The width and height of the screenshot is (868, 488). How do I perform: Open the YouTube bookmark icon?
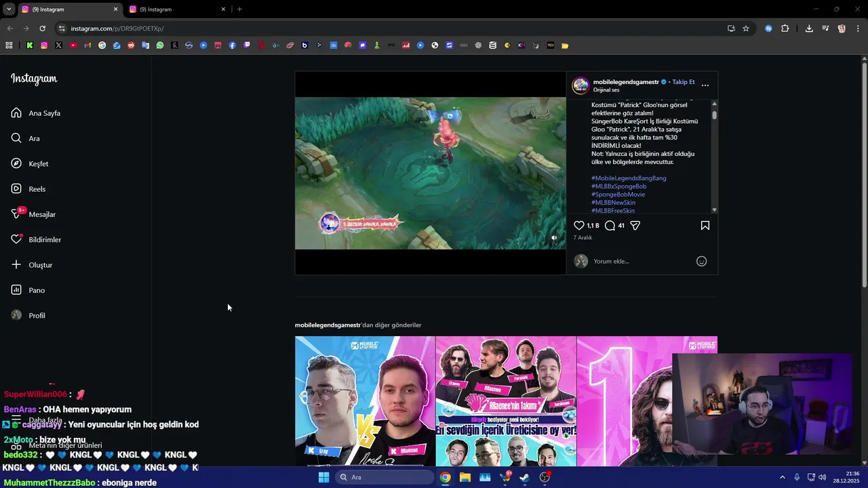coord(73,45)
